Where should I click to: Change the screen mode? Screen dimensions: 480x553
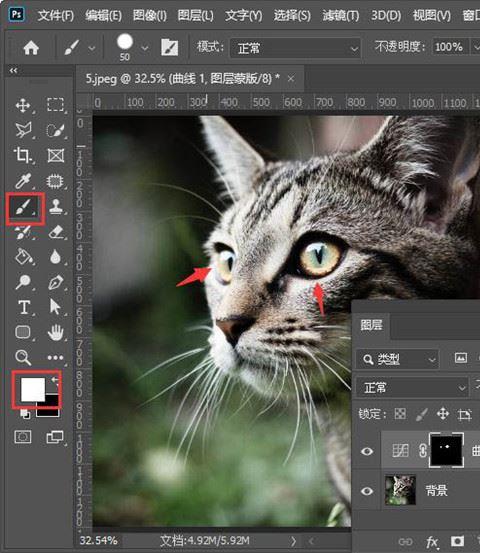coord(55,437)
